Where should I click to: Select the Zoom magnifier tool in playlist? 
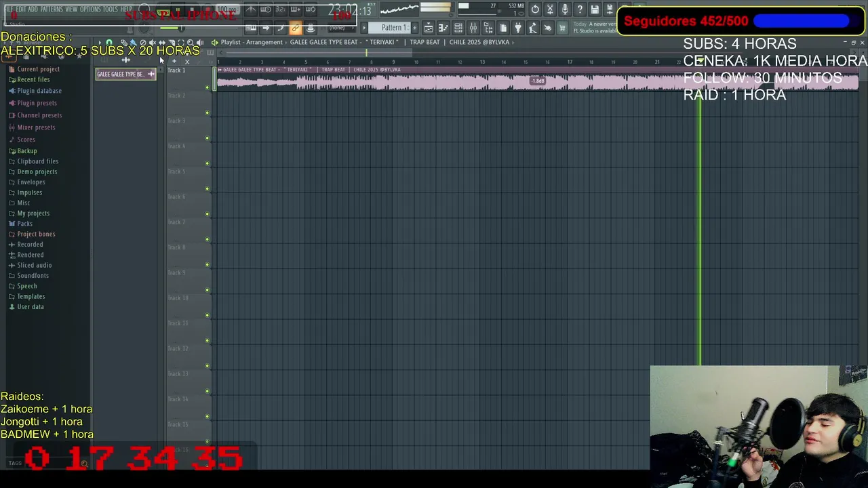(191, 42)
